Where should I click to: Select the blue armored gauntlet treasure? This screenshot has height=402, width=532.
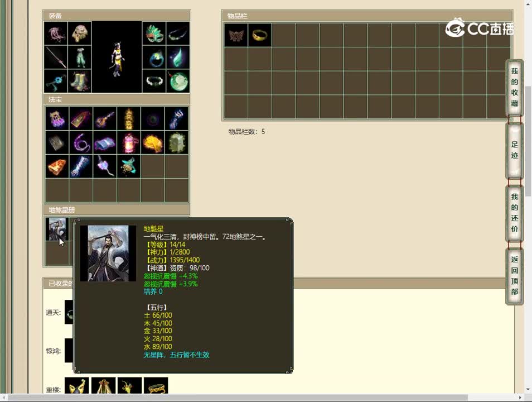point(81,166)
